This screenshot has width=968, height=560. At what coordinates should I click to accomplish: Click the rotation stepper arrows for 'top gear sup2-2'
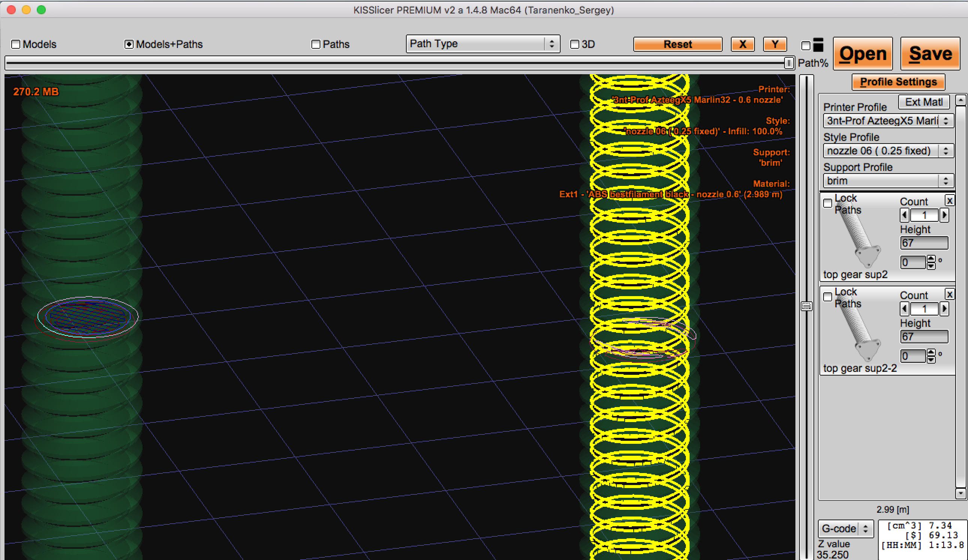[x=931, y=356]
